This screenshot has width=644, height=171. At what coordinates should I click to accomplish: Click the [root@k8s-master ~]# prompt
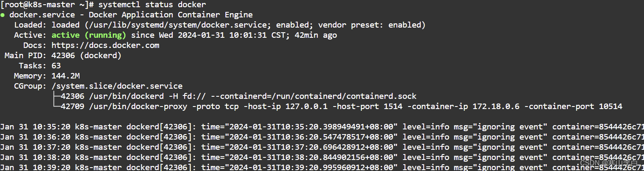[47, 5]
